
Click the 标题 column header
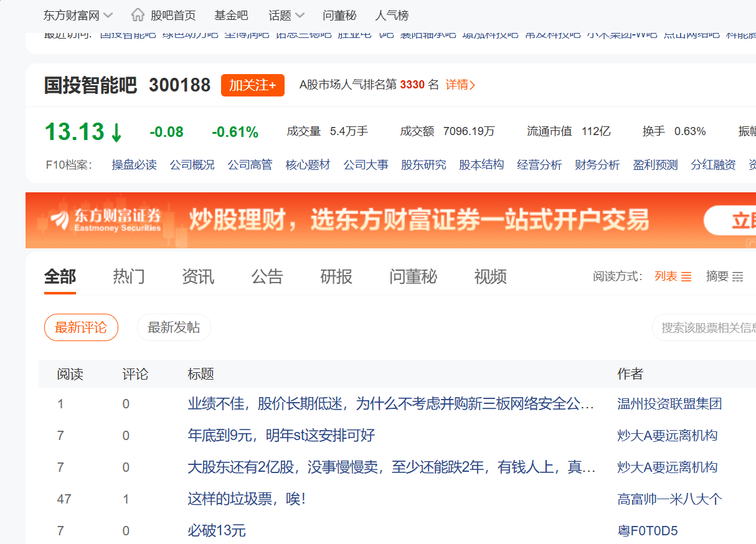(x=201, y=374)
